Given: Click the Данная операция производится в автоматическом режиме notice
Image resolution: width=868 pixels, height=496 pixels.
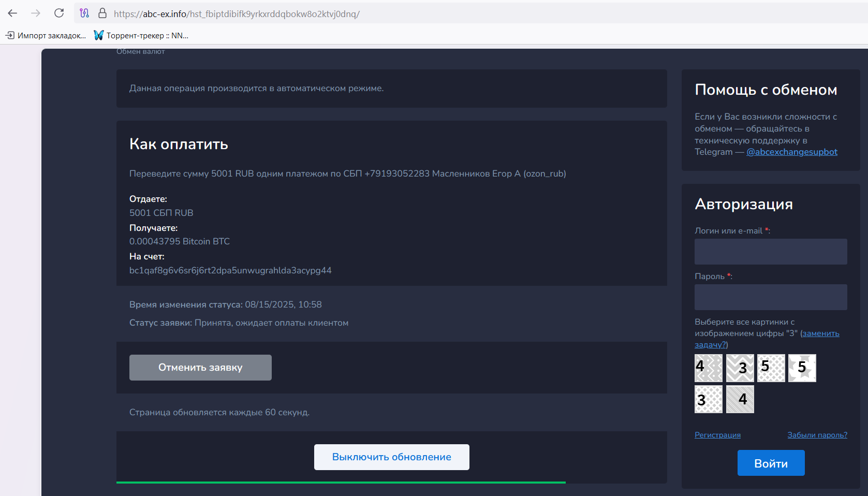Looking at the screenshot, I should point(257,89).
